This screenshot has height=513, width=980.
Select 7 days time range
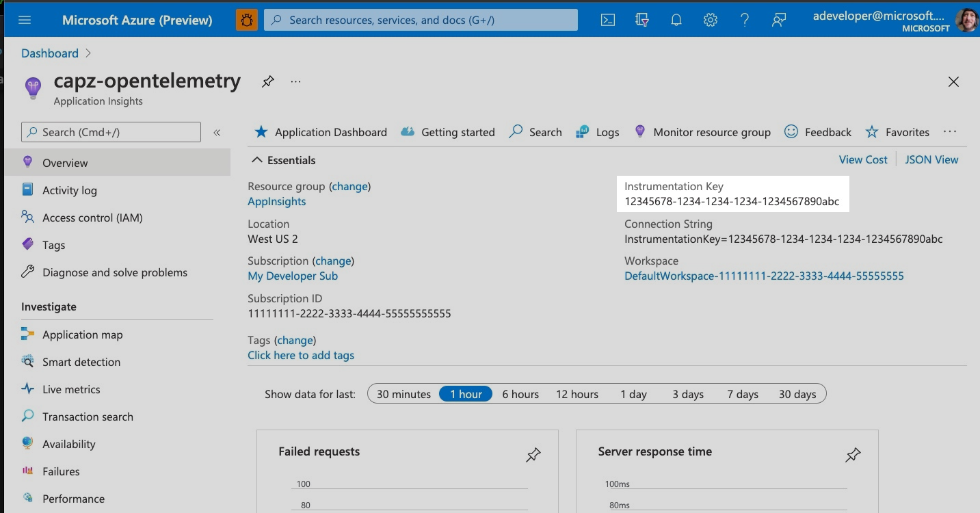click(743, 394)
